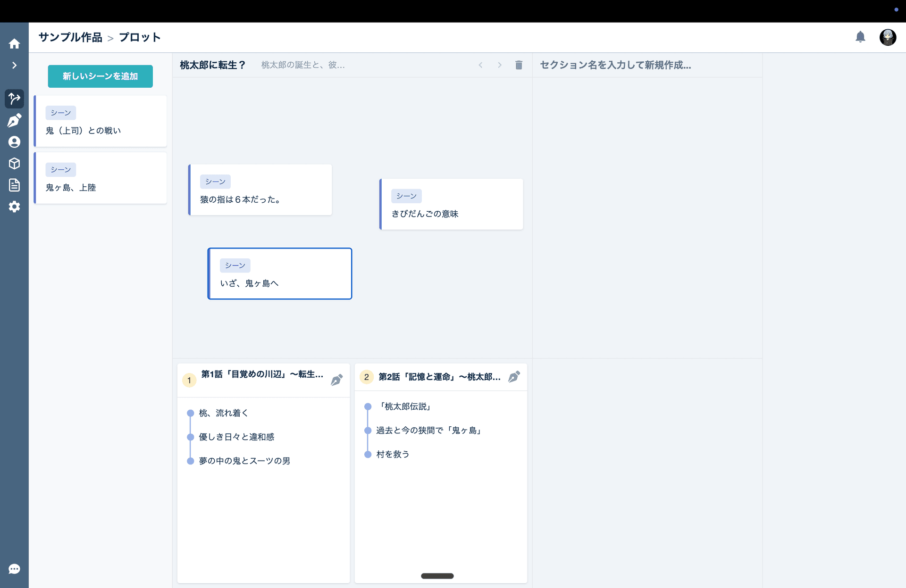This screenshot has height=588, width=906.
Task: Open the worldbuilding cube icon in sidebar
Action: (14, 163)
